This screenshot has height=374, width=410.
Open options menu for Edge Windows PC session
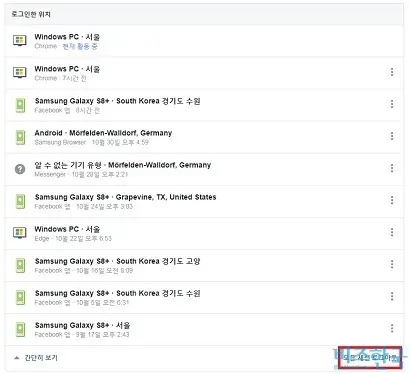pos(392,232)
